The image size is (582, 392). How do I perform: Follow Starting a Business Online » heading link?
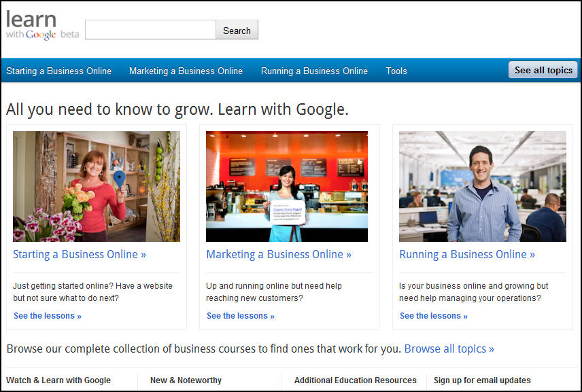click(x=80, y=254)
